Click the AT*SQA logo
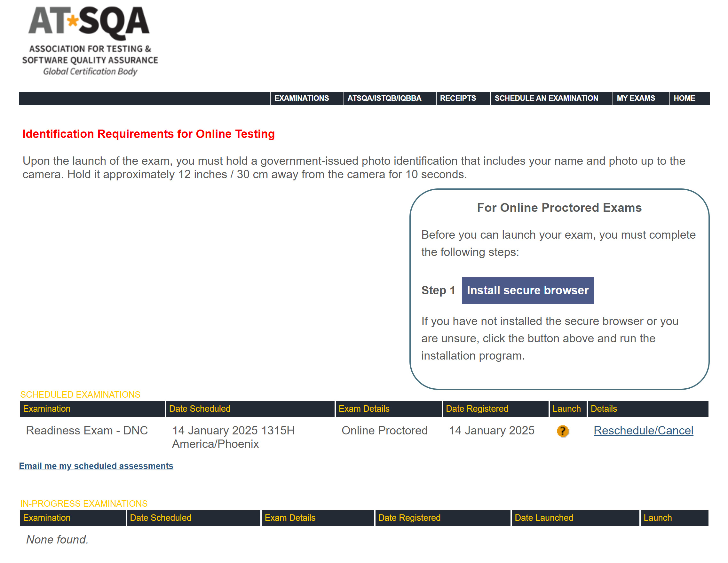Screen dimensions: 728x563 click(x=90, y=41)
